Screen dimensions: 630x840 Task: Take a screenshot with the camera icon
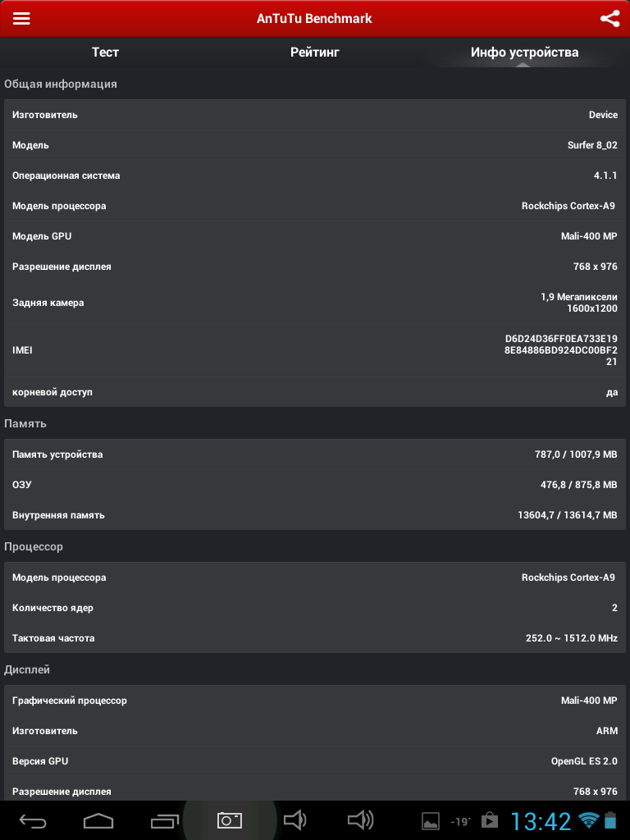pos(230,819)
